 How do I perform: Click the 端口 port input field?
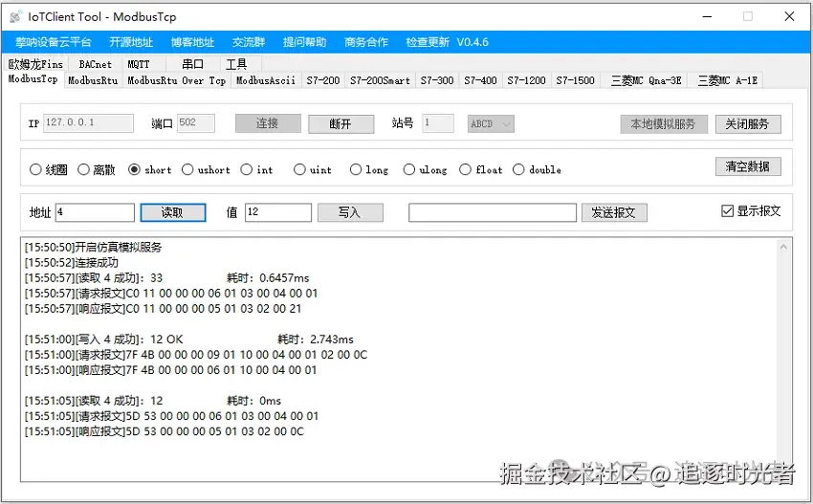[x=196, y=122]
